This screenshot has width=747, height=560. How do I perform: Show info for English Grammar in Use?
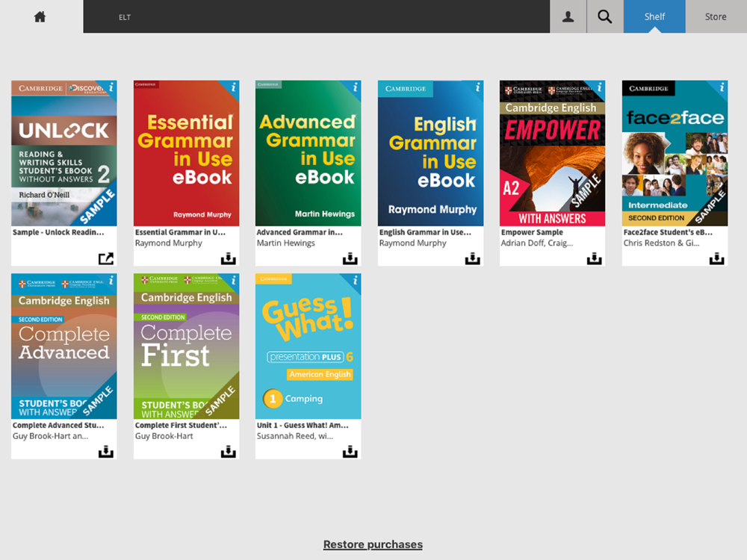pos(478,87)
